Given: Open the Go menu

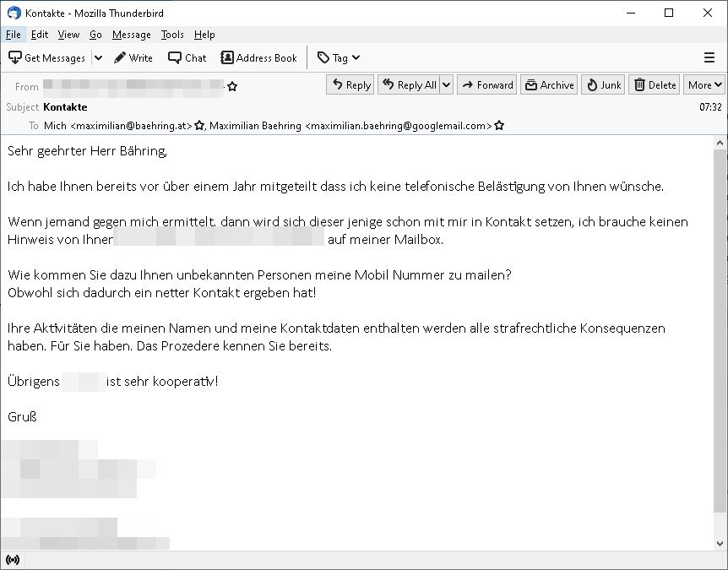Looking at the screenshot, I should [95, 35].
